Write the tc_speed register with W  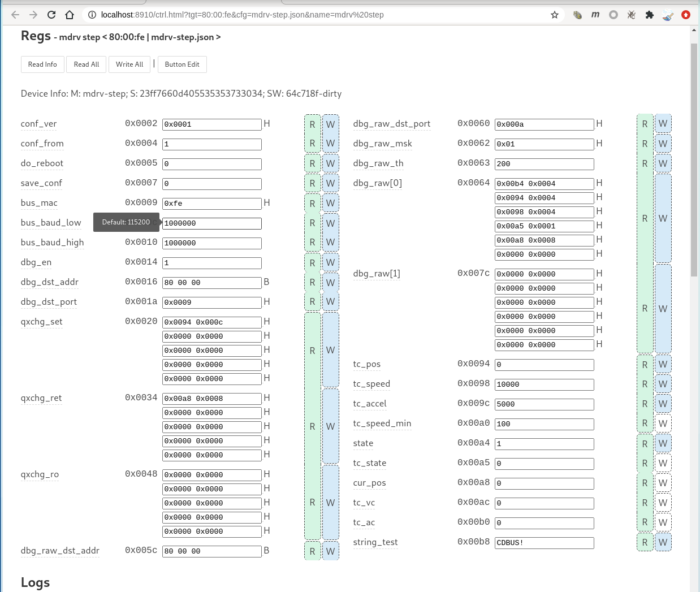click(663, 384)
